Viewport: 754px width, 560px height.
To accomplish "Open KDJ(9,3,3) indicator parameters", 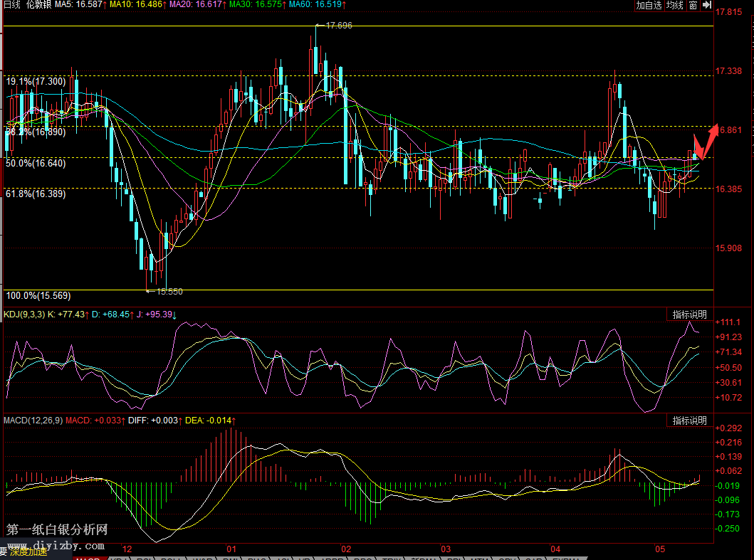I will [22, 314].
